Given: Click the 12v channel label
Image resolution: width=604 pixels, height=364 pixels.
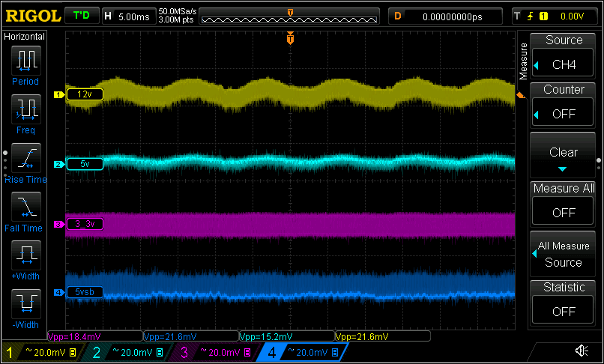Looking at the screenshot, I should (x=85, y=94).
